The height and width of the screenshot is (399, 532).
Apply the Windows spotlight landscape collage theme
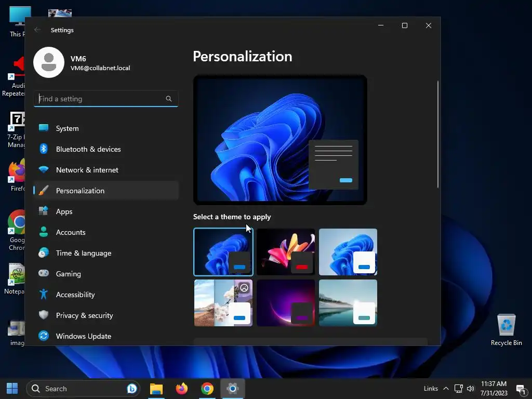(223, 303)
